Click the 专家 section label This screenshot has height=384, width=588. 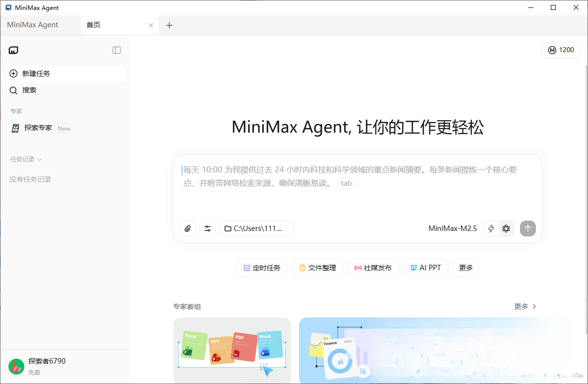click(x=16, y=111)
